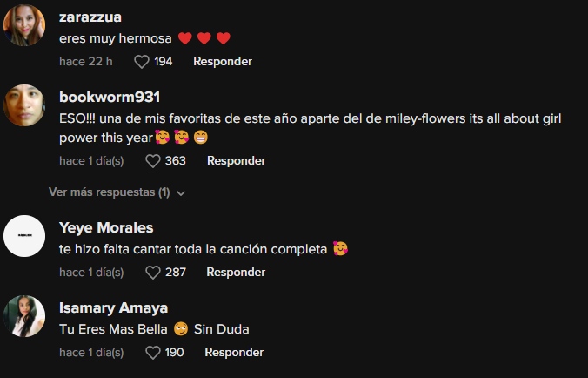This screenshot has height=378, width=588.
Task: Open bookworm931's avatar
Action: (x=24, y=105)
